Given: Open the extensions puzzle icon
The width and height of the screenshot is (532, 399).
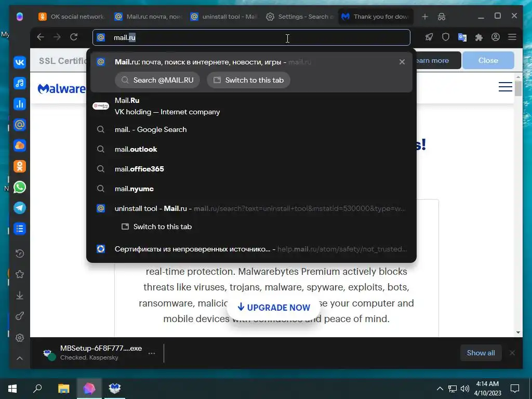Looking at the screenshot, I should pos(478,37).
